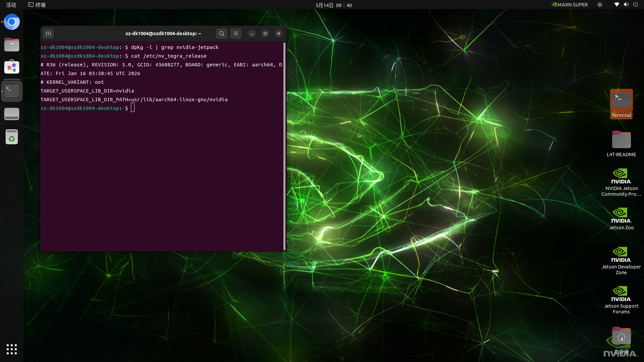The image size is (644, 362).
Task: Select the Terminal icon in the dock
Action: pyautogui.click(x=12, y=91)
